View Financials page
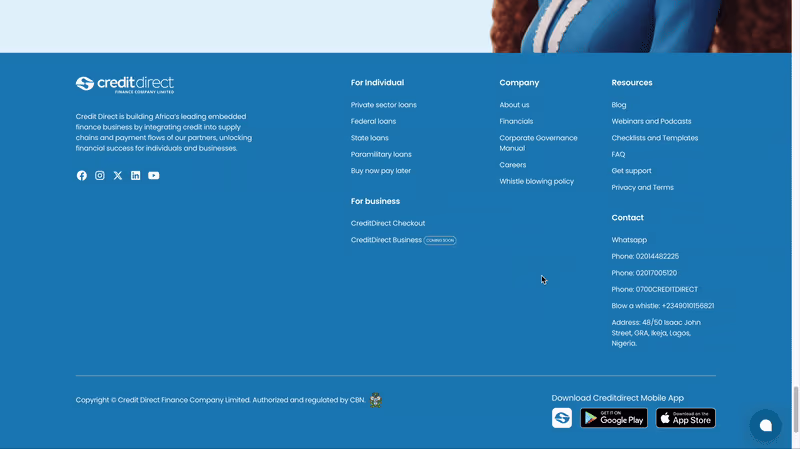This screenshot has height=449, width=800. [516, 121]
